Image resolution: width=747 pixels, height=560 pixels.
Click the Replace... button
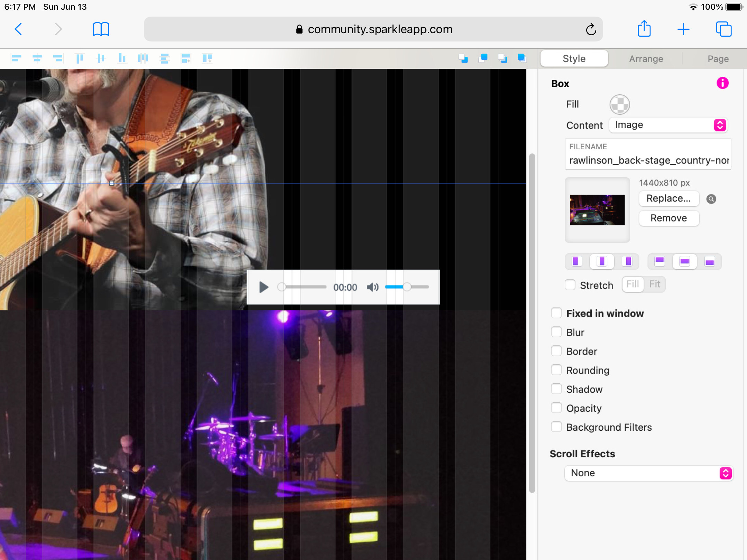(668, 198)
